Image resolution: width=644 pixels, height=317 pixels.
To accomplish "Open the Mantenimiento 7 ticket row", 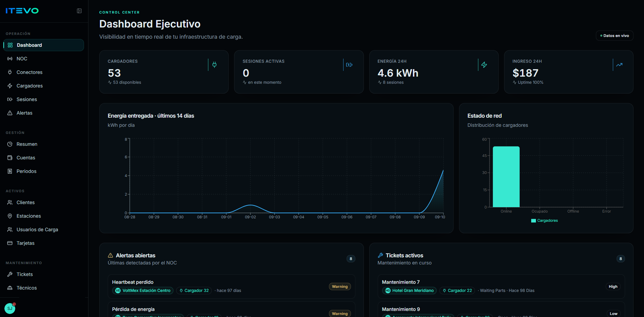I will tap(501, 286).
